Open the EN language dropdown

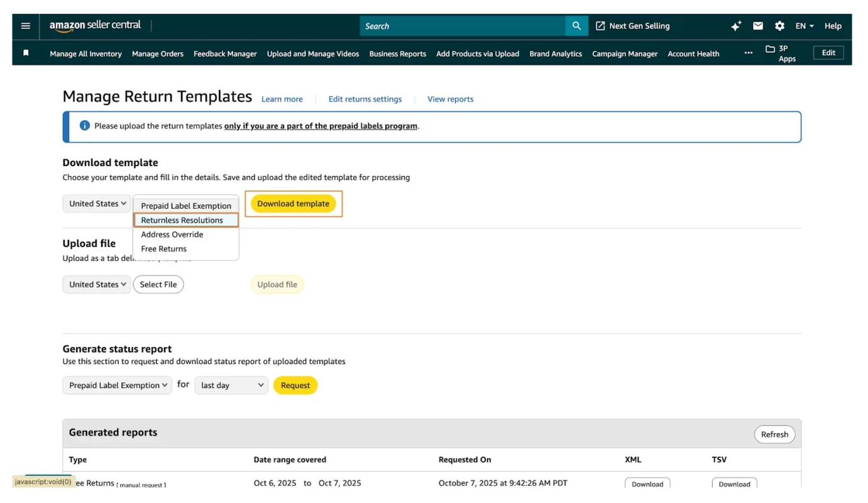pyautogui.click(x=804, y=26)
